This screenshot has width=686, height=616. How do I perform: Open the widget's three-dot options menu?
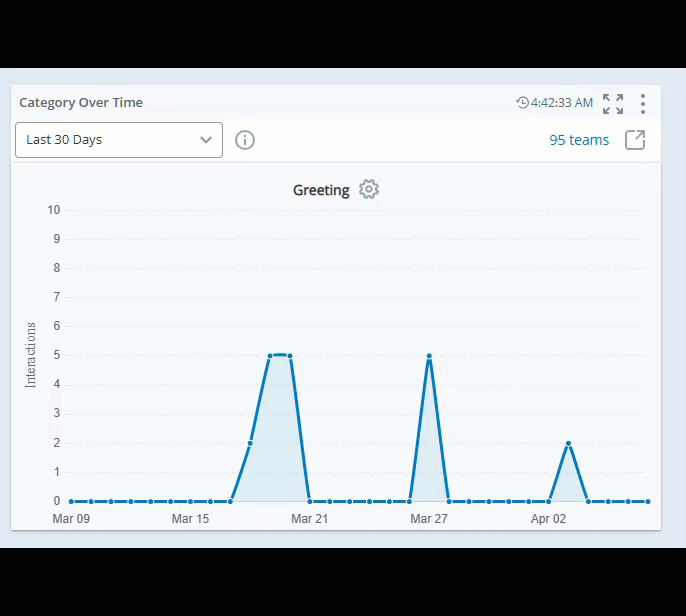pos(643,103)
